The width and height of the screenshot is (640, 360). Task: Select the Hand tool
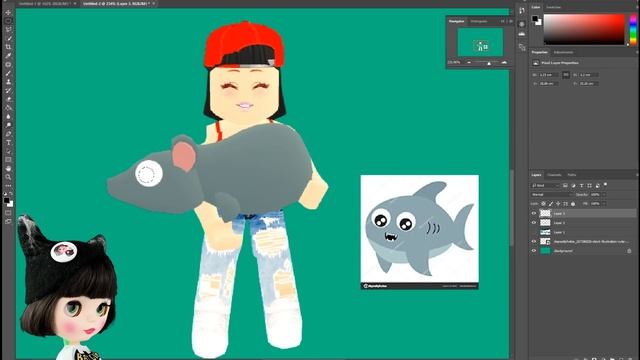(x=8, y=168)
